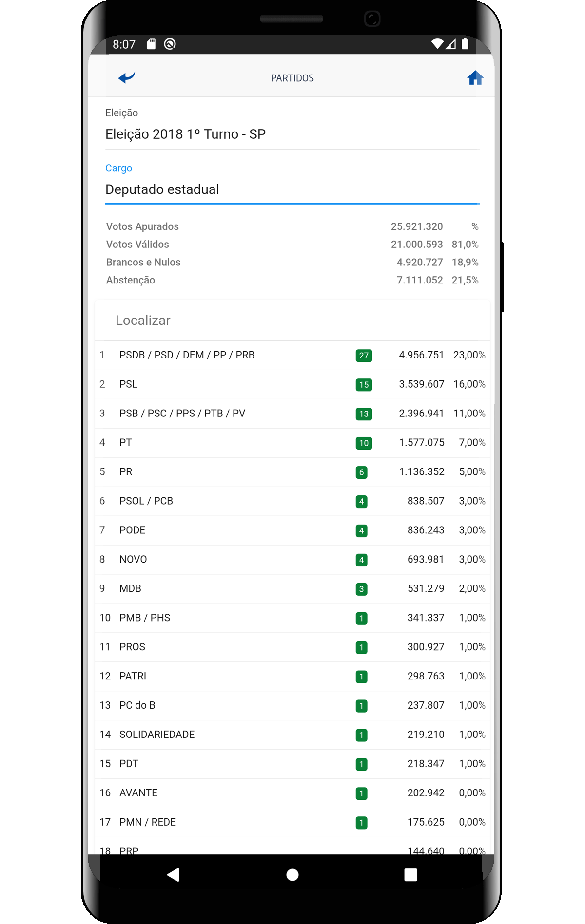Open the Cargo Deputado estadual selector
585x924 pixels.
tap(292, 189)
